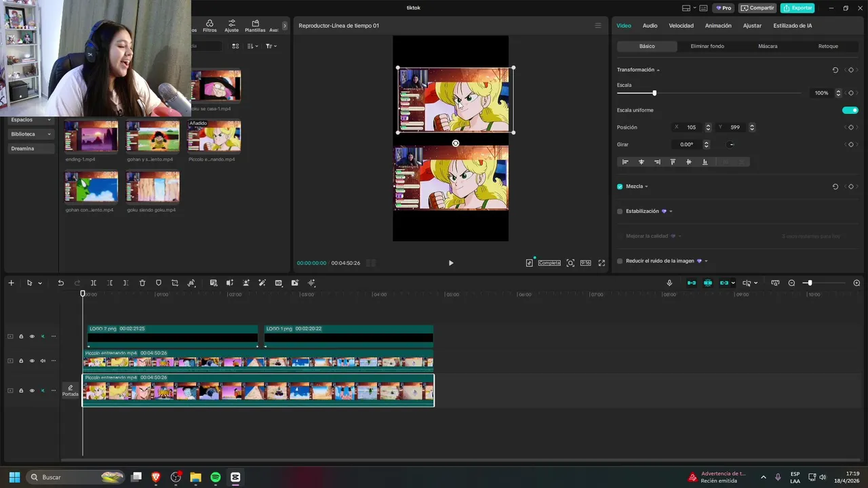Open File Explorer from the taskbar
Viewport: 868px width, 488px height.
point(196,477)
